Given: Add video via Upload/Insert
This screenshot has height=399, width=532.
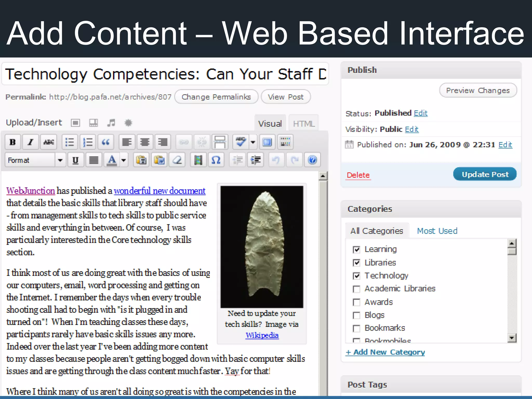Looking at the screenshot, I should (x=93, y=123).
